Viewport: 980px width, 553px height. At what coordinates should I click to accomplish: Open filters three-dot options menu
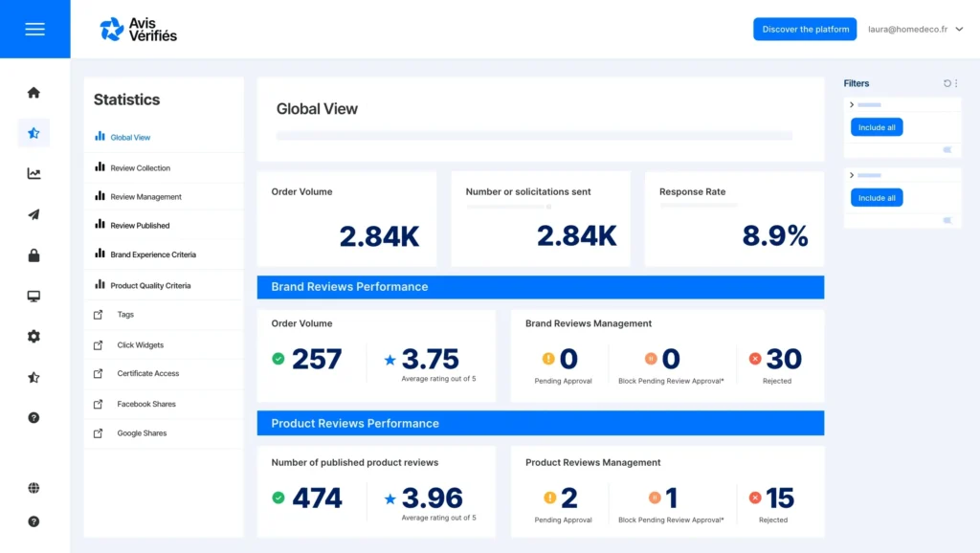point(956,83)
